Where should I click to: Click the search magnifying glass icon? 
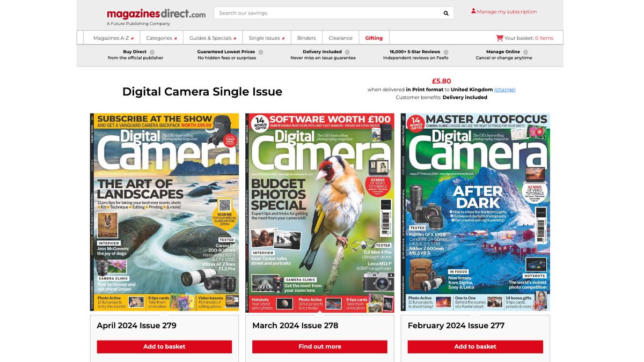click(445, 12)
